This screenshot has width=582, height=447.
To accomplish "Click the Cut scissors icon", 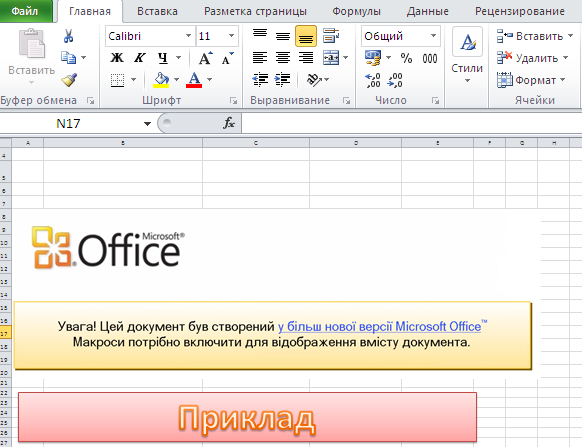I will pyautogui.click(x=68, y=36).
